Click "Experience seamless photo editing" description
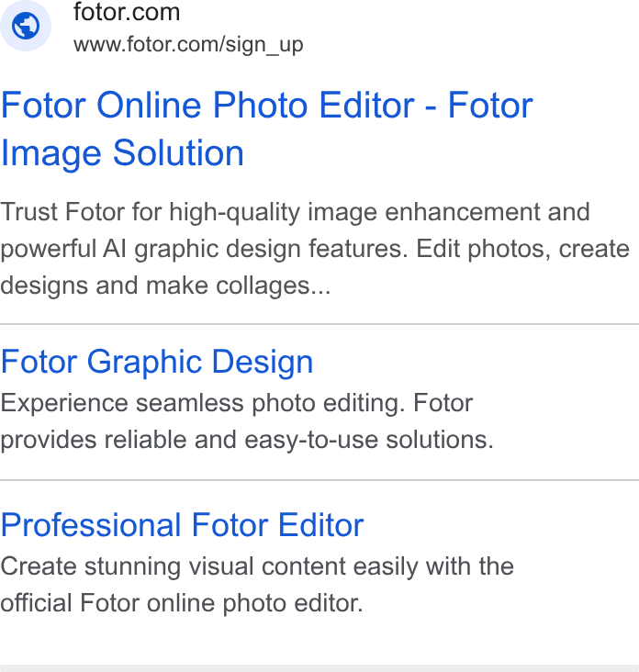The image size is (639, 672). tap(202, 403)
